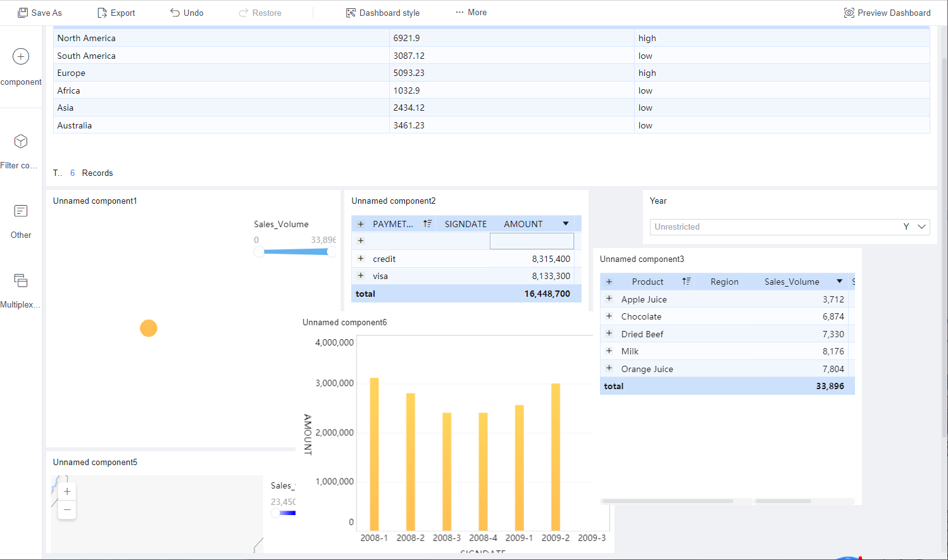Image resolution: width=948 pixels, height=560 pixels.
Task: Preview the dashboard
Action: click(x=887, y=12)
